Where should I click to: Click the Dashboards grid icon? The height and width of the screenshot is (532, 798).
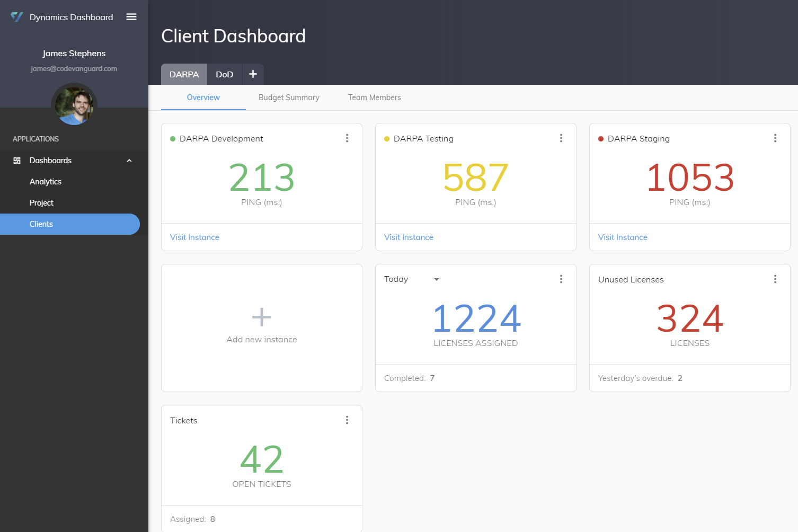coord(17,161)
